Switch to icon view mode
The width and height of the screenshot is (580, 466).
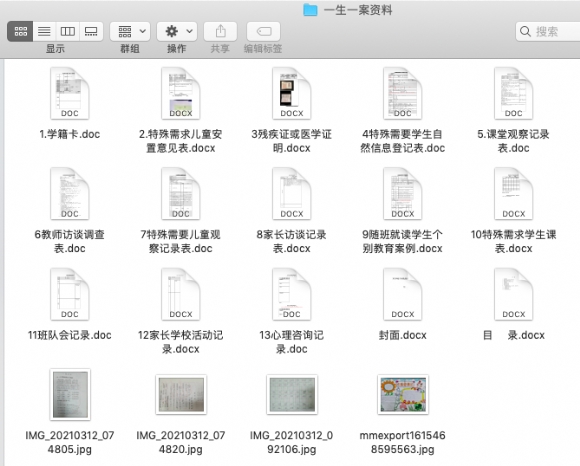pyautogui.click(x=20, y=31)
